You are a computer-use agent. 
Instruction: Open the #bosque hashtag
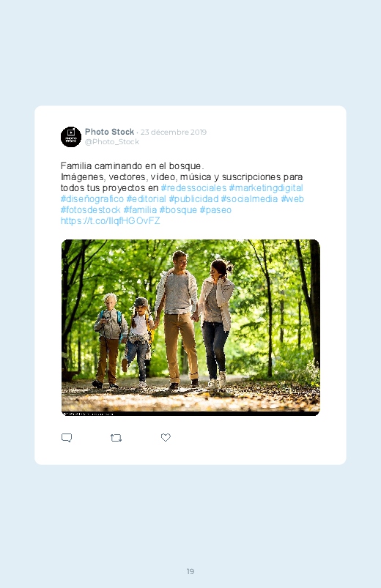178,209
